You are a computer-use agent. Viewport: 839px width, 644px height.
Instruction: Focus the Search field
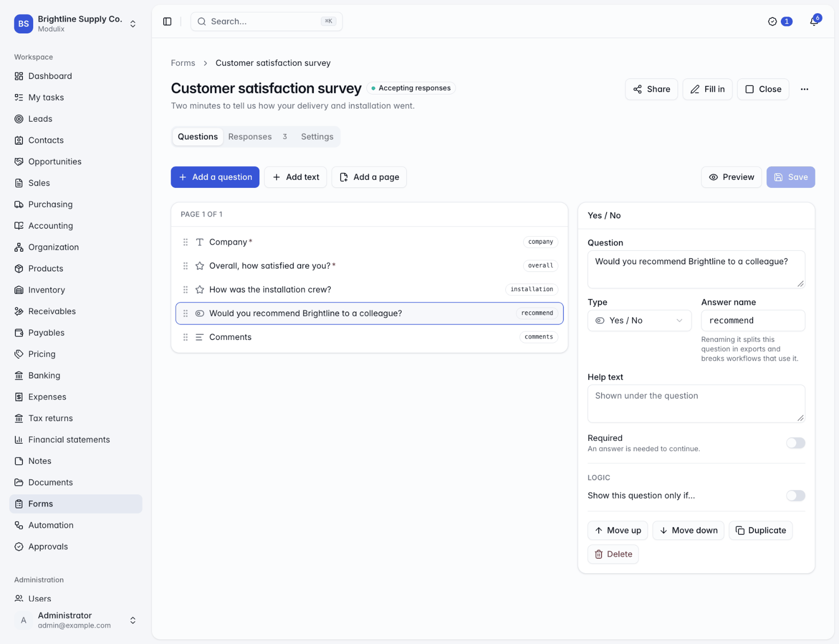point(266,21)
